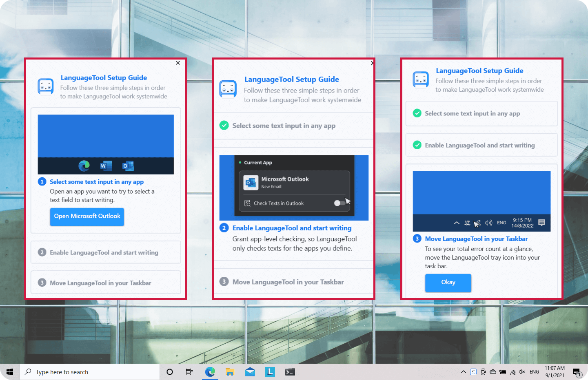This screenshot has width=588, height=380.
Task: Expand the collapsed grey step 2 'Enable LanguageTool and start writing' row
Action: coord(106,252)
